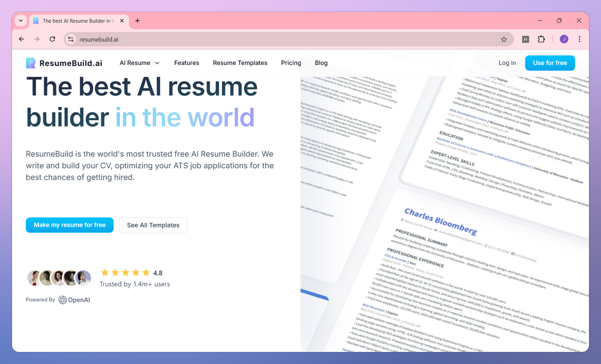
Task: Open the Features page
Action: click(187, 63)
